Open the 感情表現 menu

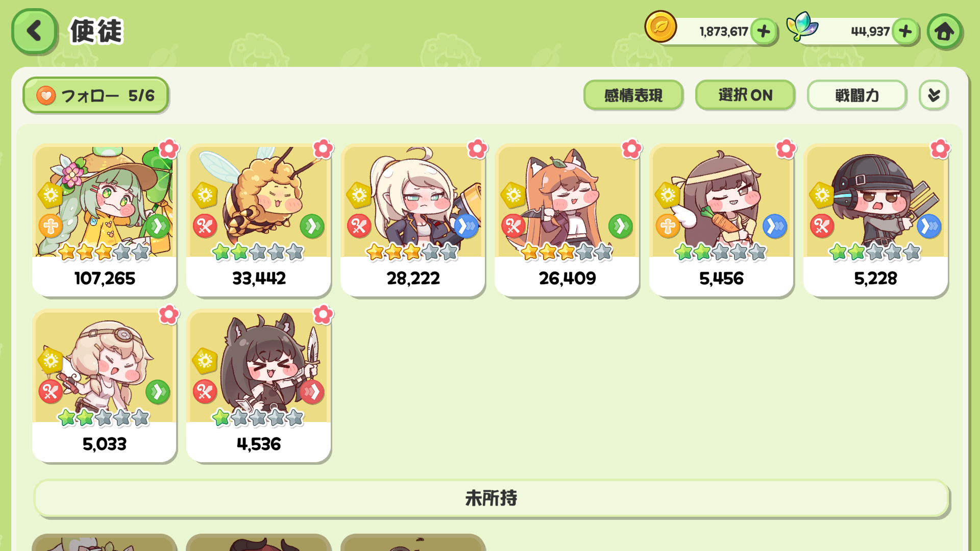633,95
